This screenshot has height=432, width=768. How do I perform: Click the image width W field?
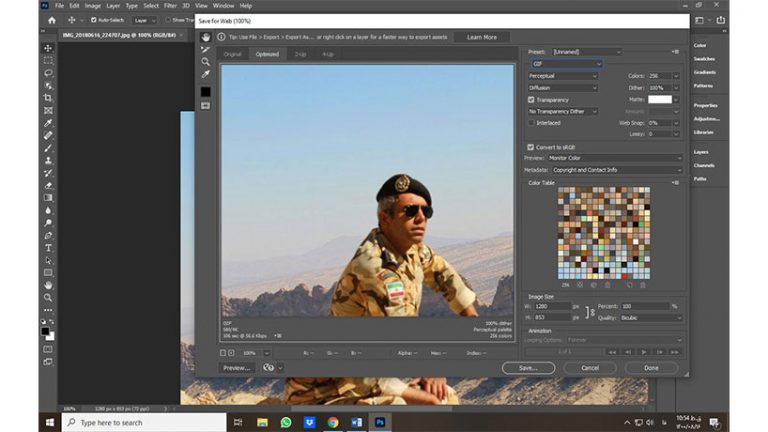552,306
